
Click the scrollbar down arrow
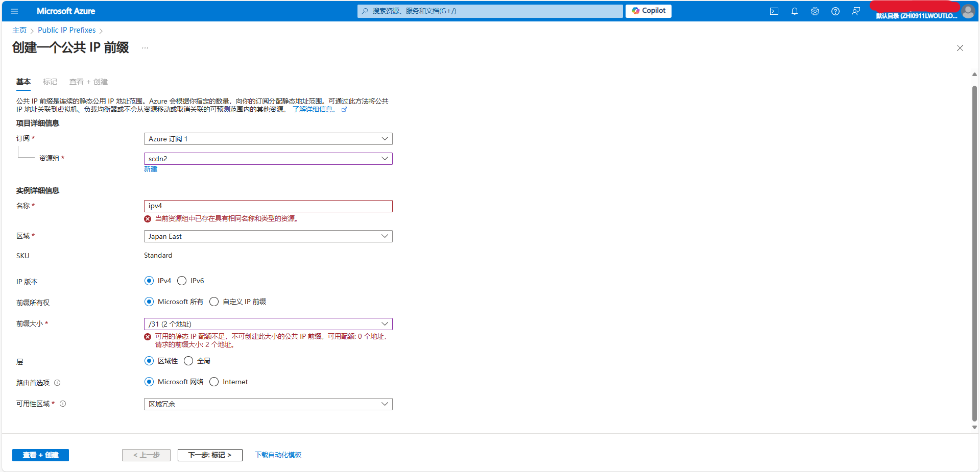(x=974, y=428)
